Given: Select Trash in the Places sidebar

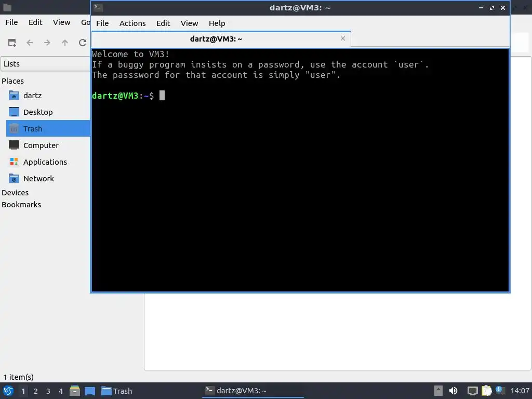Looking at the screenshot, I should pos(48,129).
